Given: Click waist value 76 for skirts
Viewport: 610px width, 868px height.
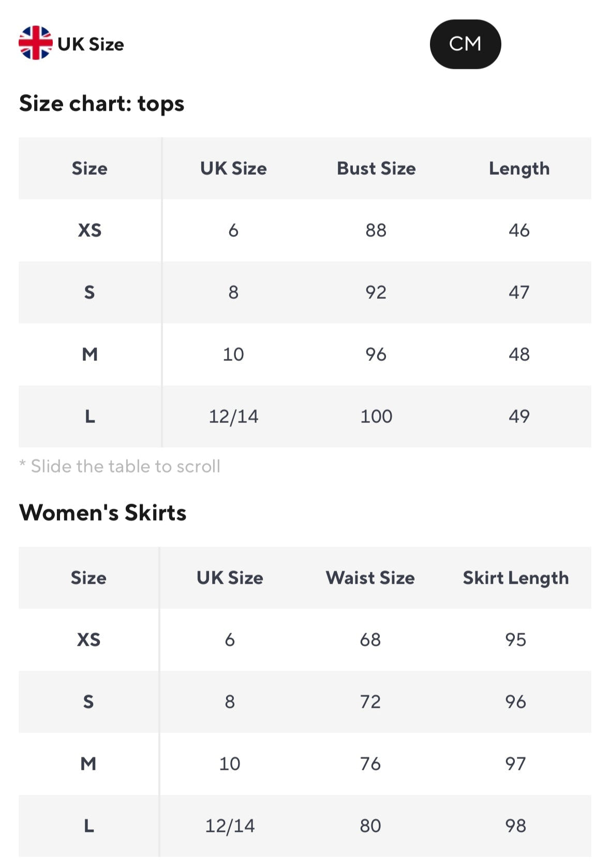Looking at the screenshot, I should coord(370,764).
